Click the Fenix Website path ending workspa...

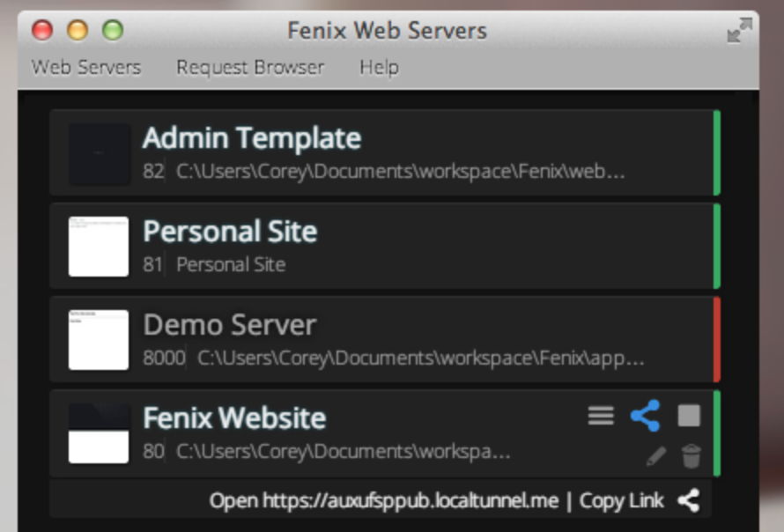(x=343, y=452)
